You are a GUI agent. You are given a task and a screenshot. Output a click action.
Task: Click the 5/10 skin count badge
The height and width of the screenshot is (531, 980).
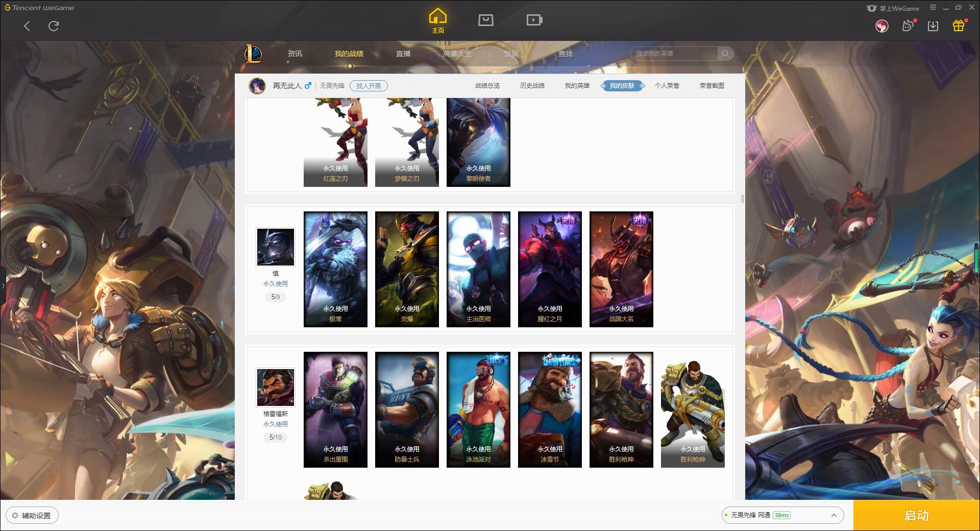[x=276, y=437]
